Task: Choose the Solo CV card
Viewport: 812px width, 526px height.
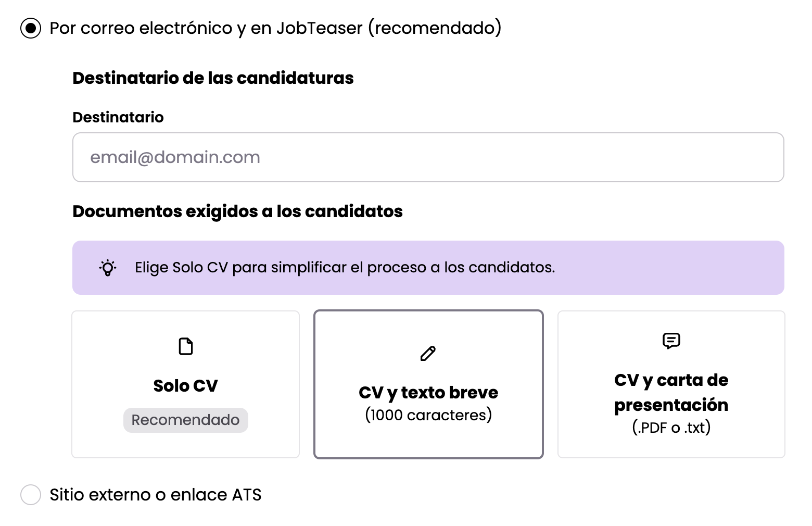Action: pos(186,385)
